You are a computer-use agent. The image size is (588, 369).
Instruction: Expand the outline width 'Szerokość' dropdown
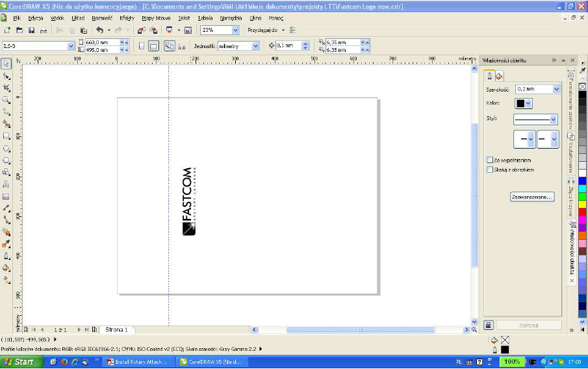(556, 89)
